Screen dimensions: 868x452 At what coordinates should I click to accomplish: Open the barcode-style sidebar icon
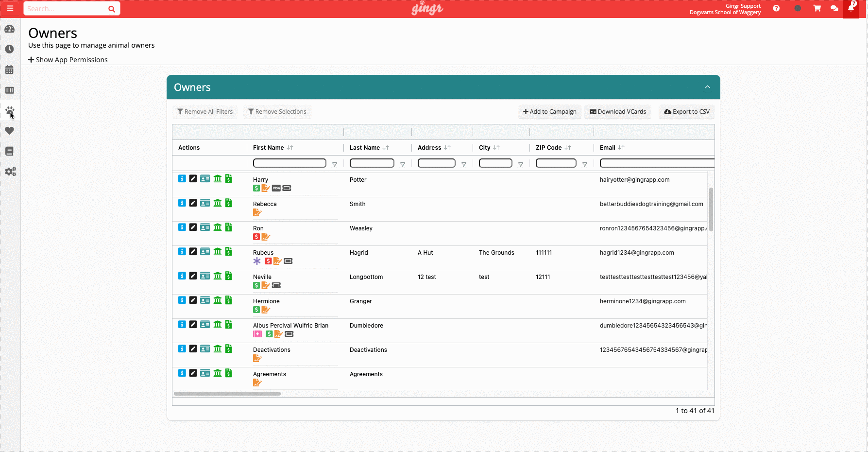(9, 90)
